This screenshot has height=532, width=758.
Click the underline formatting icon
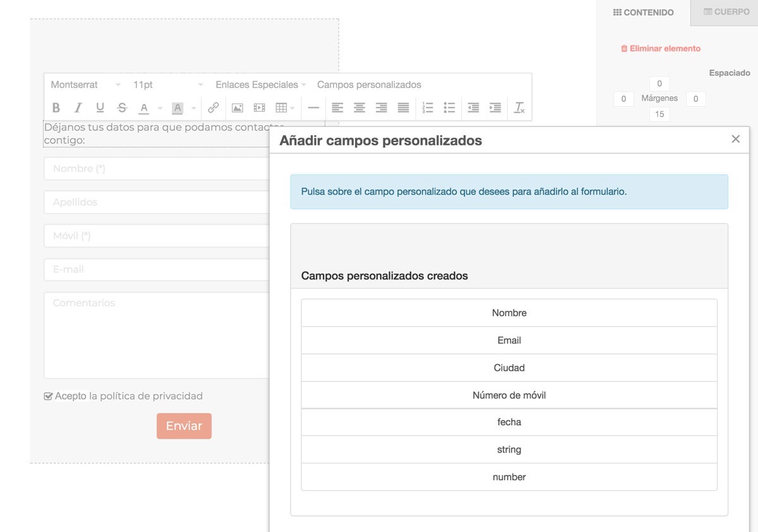pyautogui.click(x=100, y=108)
